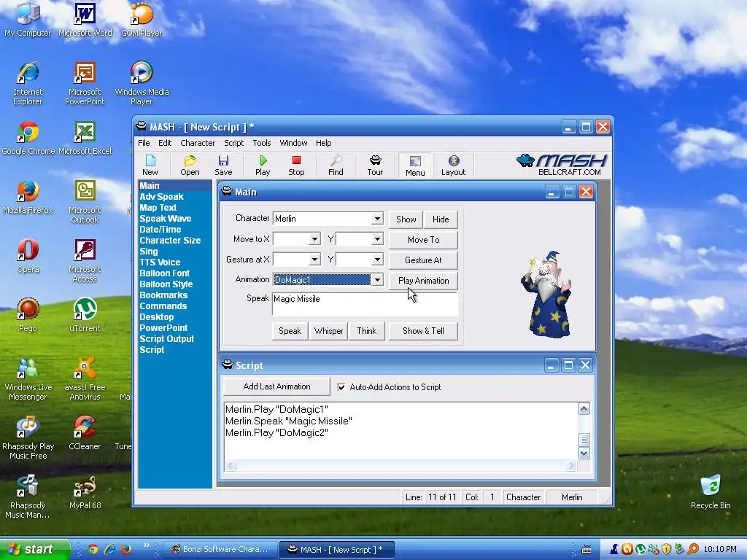Select the Google Chrome desktop icon

(x=28, y=138)
